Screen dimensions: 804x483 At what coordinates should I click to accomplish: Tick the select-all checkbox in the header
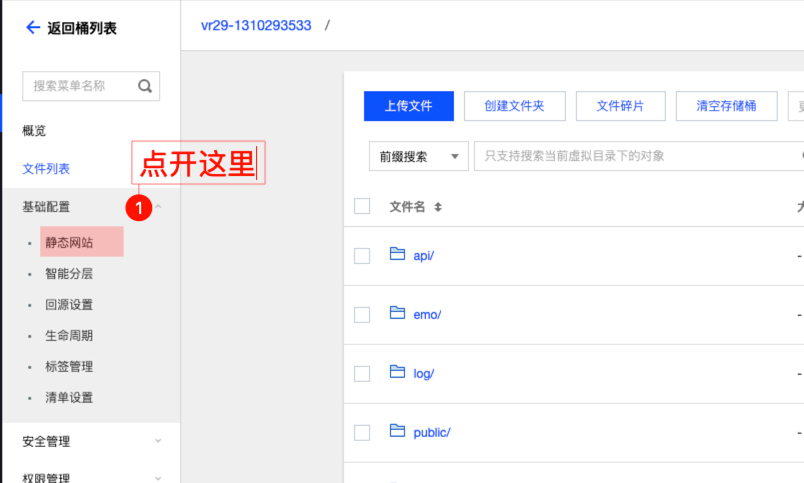coord(362,207)
